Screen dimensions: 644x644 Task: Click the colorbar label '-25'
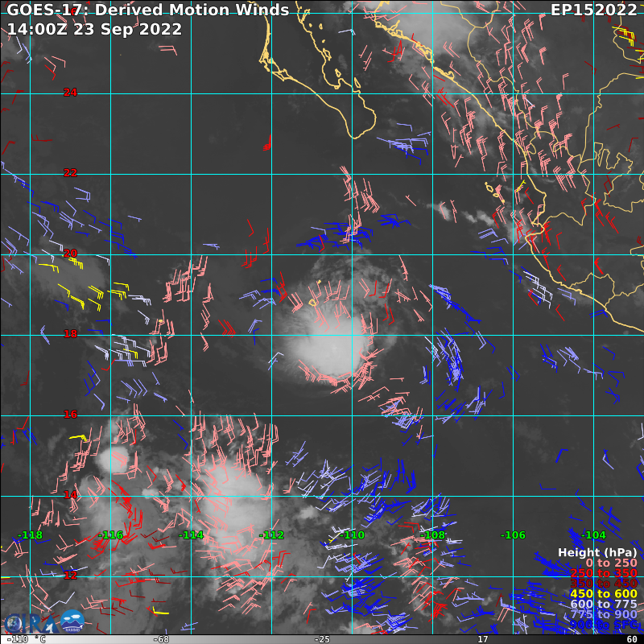(322, 639)
